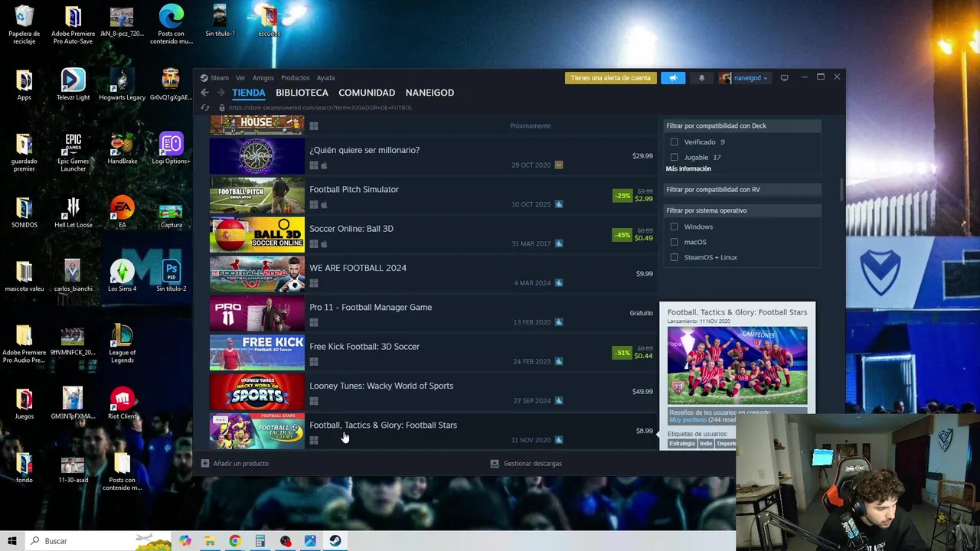The image size is (980, 551).
Task: Open Copilot from the taskbar
Action: click(x=185, y=541)
